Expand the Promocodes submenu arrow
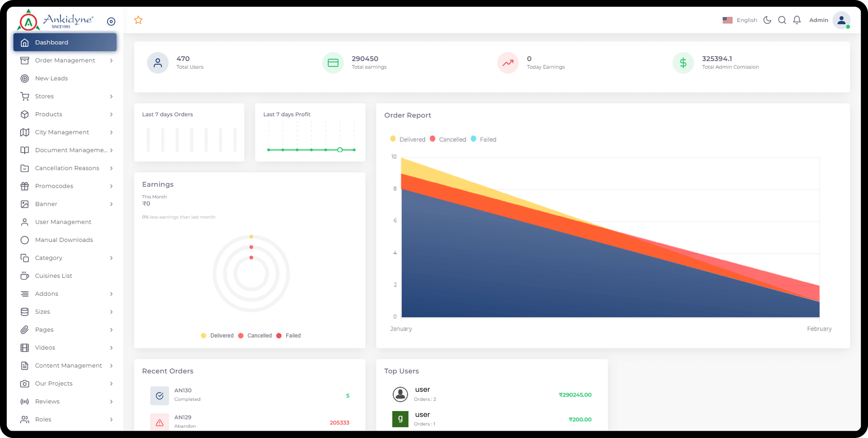 111,186
